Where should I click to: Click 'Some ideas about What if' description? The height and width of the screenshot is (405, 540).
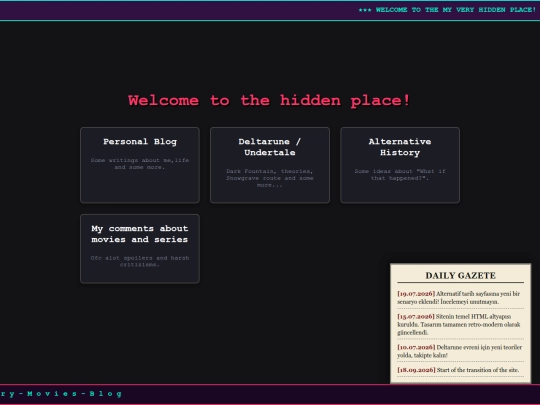[x=400, y=175]
